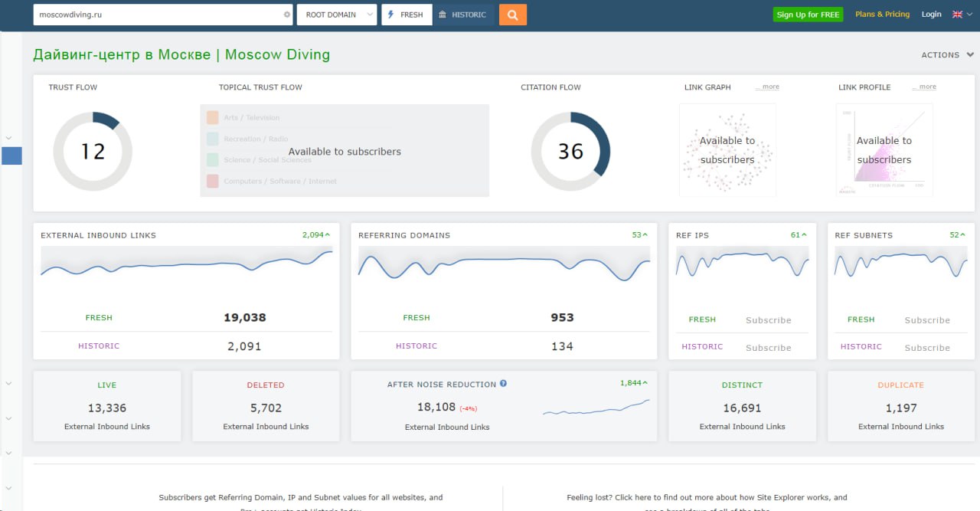The image size is (980, 511).
Task: Click the Login link
Action: point(931,15)
